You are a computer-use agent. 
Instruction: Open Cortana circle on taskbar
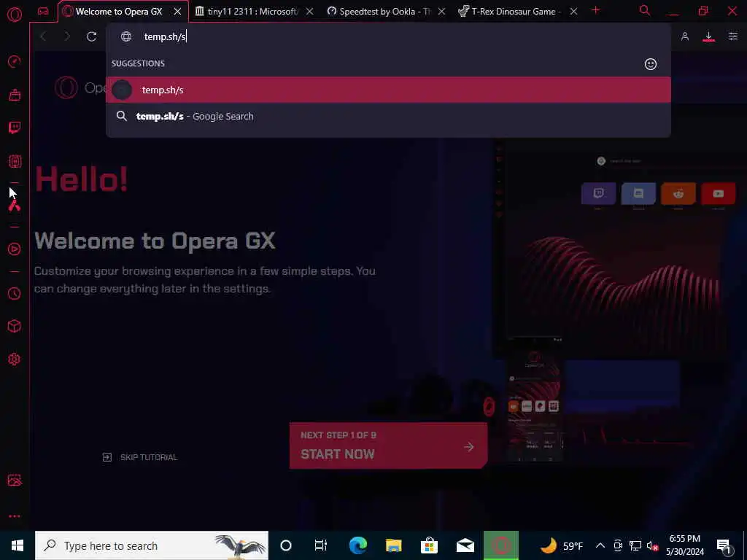pos(286,545)
